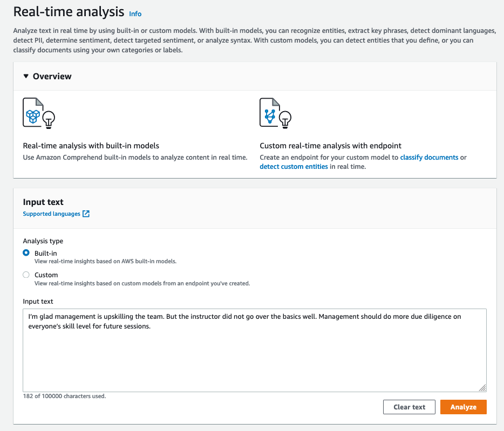This screenshot has height=431, width=504.
Task: Click inside the Input text area
Action: 255,350
